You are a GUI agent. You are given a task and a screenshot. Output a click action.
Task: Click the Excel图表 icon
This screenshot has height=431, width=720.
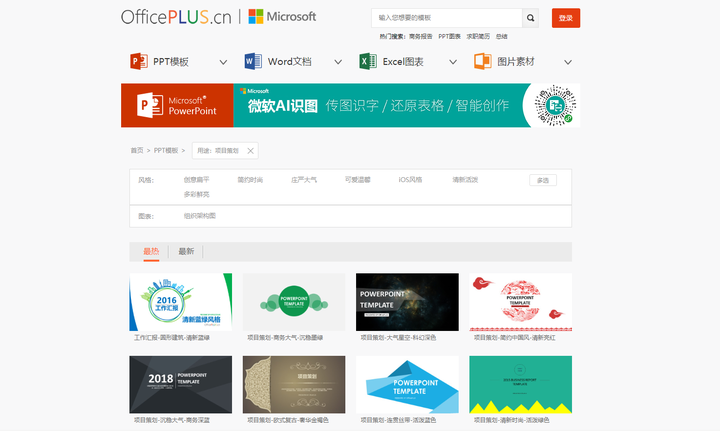(x=368, y=62)
